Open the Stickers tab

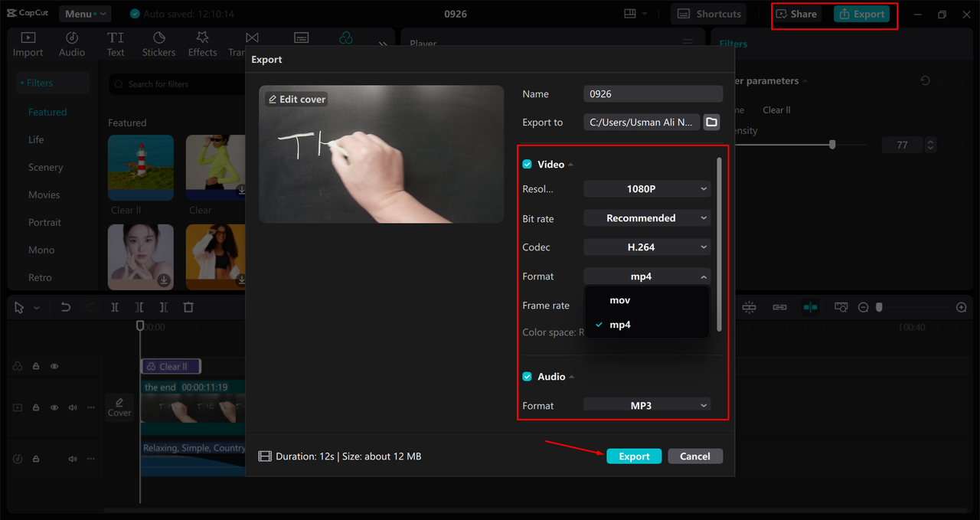pyautogui.click(x=159, y=44)
